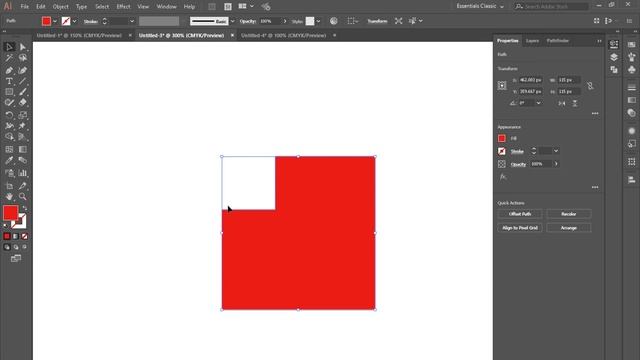Select the Line Segment tool
Image resolution: width=640 pixels, height=360 pixels.
(x=23, y=81)
